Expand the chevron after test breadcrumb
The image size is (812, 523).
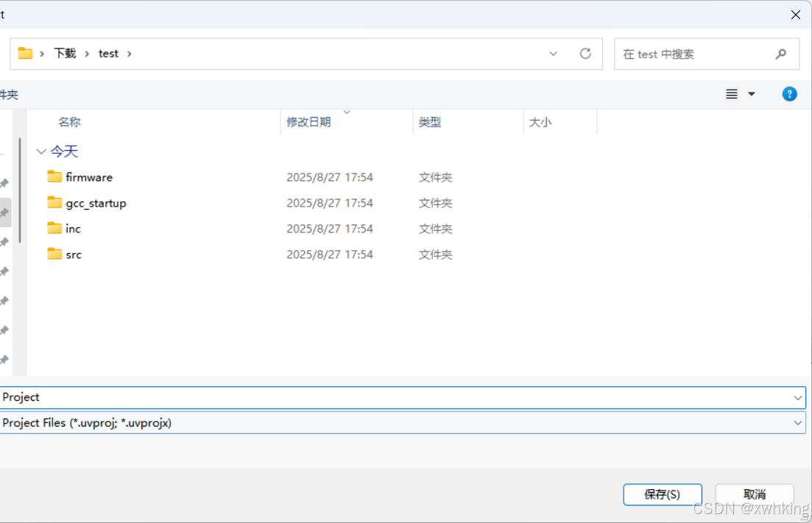tap(130, 54)
